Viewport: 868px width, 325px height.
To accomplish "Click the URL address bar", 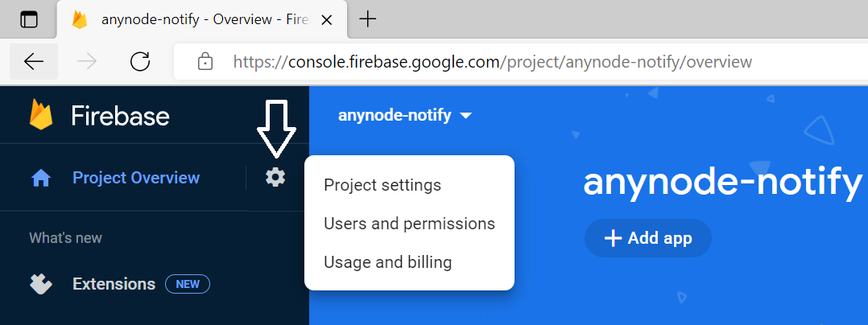I will pyautogui.click(x=491, y=61).
